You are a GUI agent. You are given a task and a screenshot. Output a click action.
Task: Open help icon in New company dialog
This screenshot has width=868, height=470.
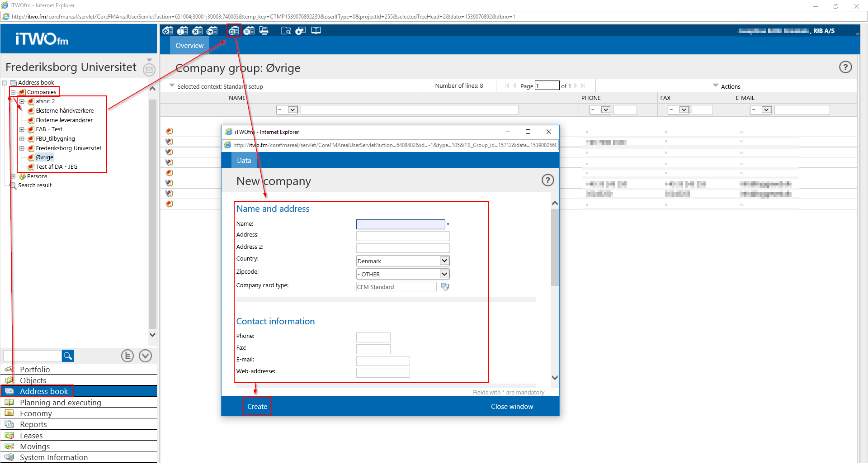[x=547, y=180]
